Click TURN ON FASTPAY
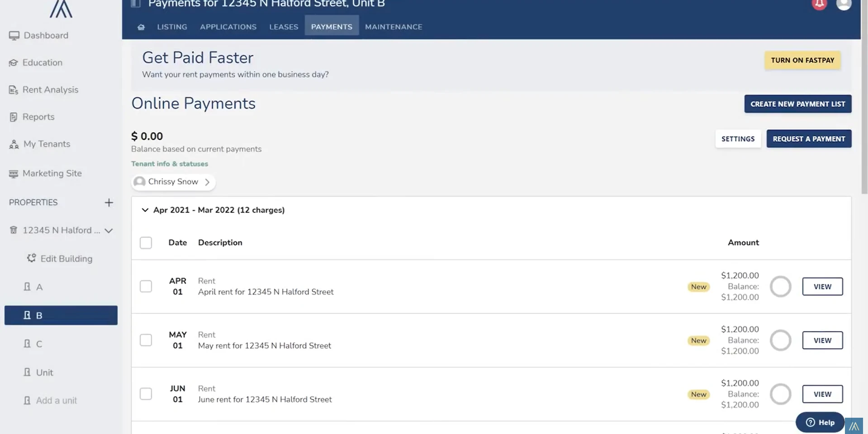 (x=802, y=60)
